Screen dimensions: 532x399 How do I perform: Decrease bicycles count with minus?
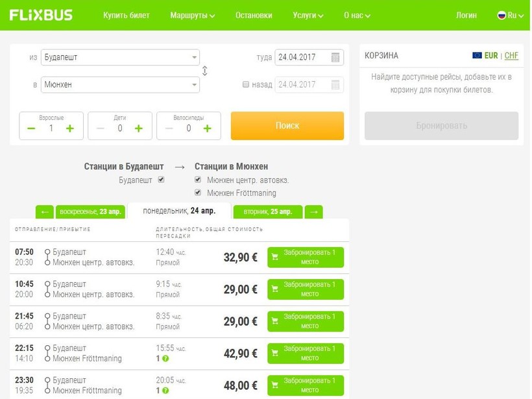click(x=169, y=128)
